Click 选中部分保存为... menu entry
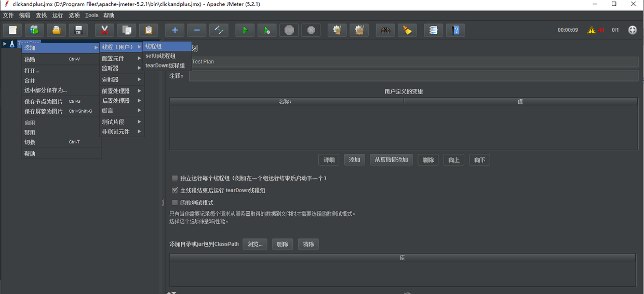Image resolution: width=644 pixels, height=294 pixels. (61, 90)
